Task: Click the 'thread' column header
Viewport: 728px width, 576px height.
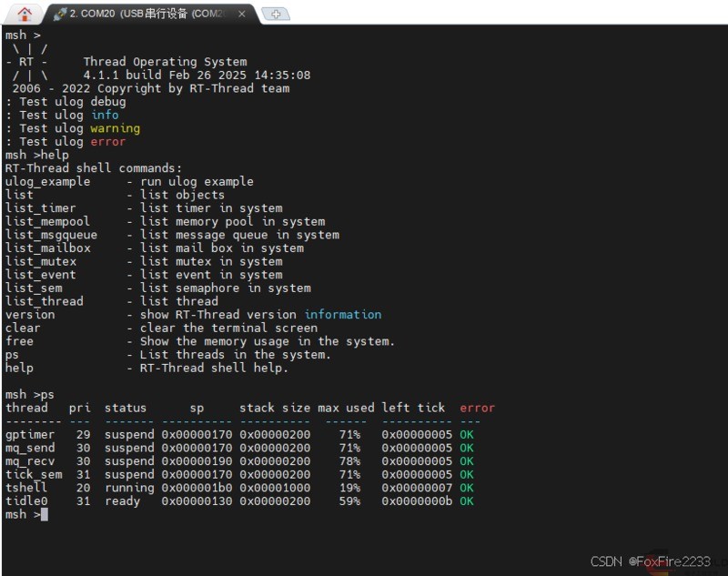Action: pyautogui.click(x=26, y=408)
